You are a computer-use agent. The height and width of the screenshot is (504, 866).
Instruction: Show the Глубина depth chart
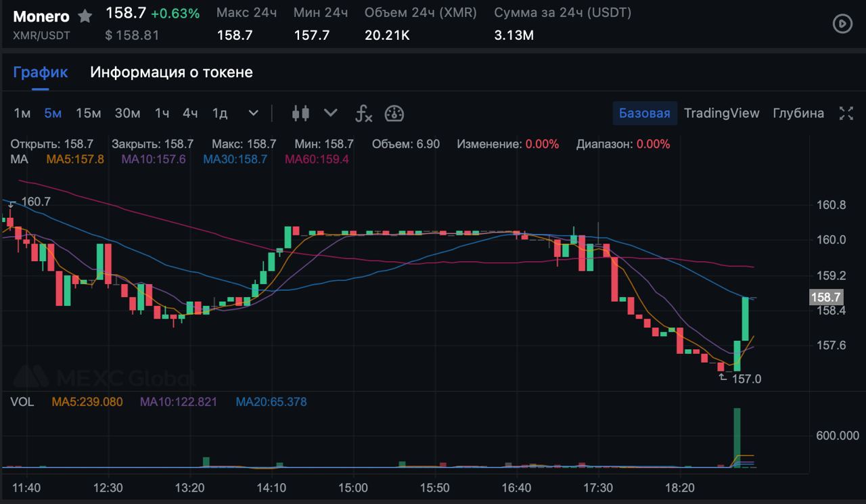pyautogui.click(x=798, y=113)
